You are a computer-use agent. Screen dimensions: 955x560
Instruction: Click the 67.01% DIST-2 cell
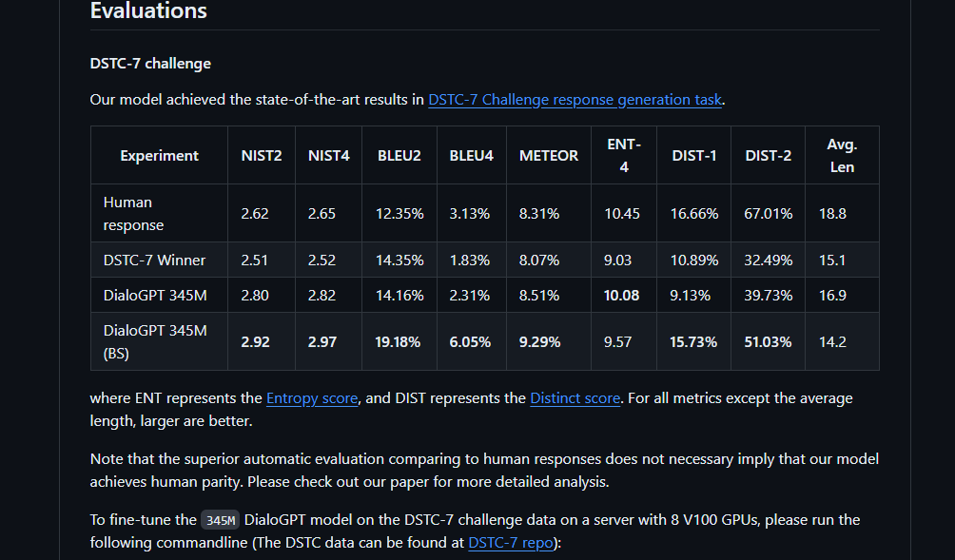coord(768,214)
